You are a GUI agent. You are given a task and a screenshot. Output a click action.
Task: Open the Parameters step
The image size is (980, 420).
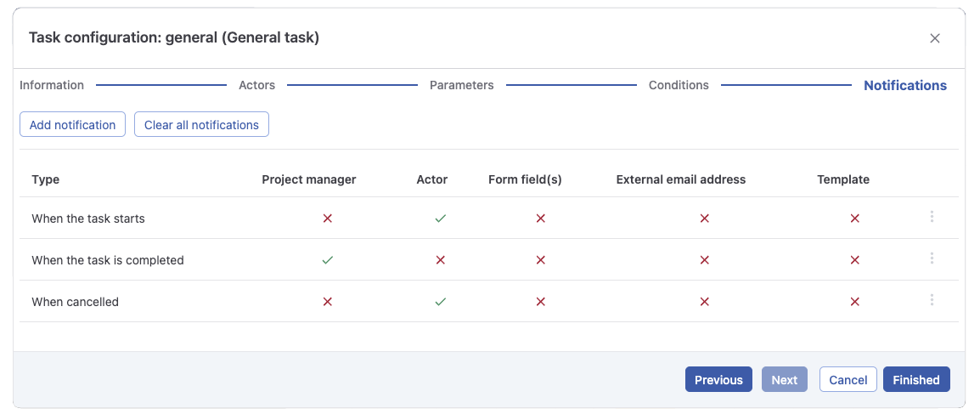pyautogui.click(x=462, y=85)
